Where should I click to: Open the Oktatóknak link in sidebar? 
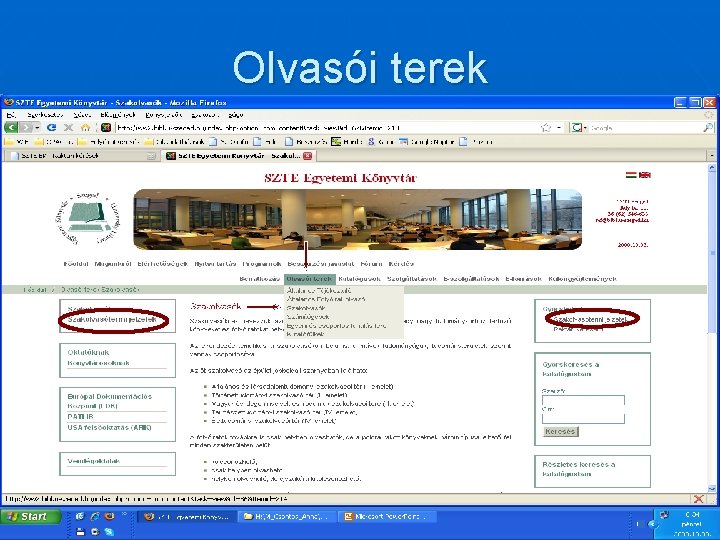88,352
